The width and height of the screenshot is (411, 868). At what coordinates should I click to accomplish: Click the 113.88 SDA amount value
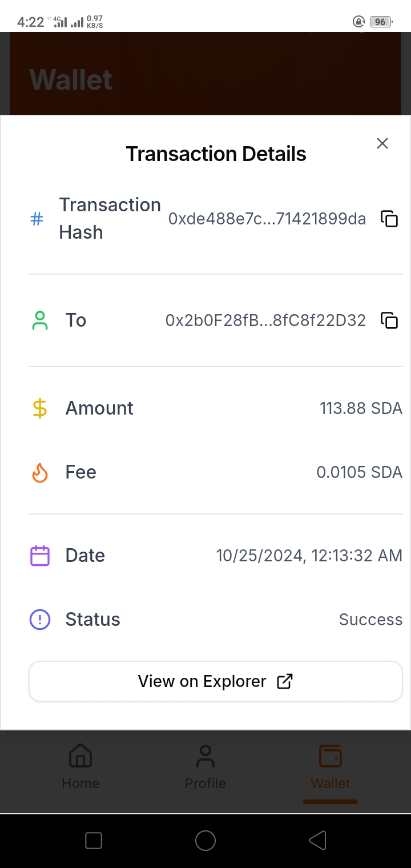(x=361, y=408)
